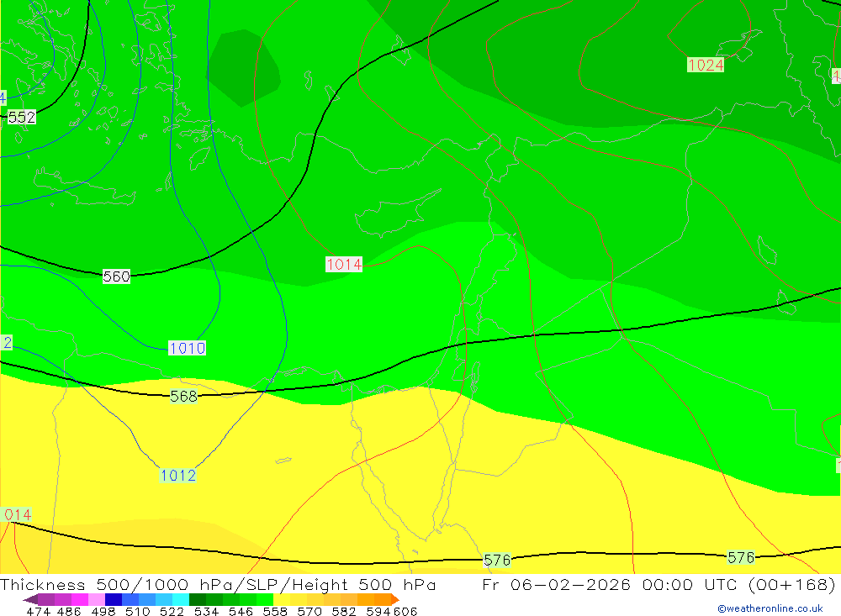Viewport: 841px width, 616px height.
Task: Click the brightest lime green legend swatch
Action: (265, 599)
